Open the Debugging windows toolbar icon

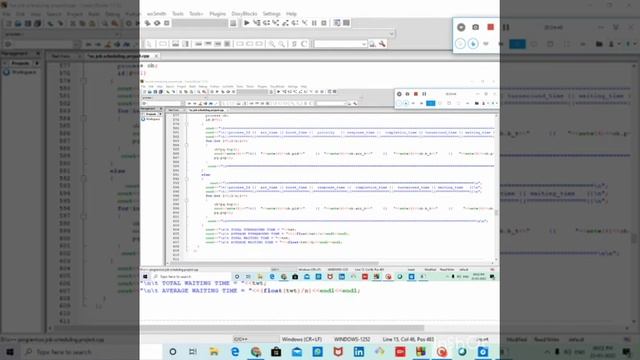click(337, 23)
